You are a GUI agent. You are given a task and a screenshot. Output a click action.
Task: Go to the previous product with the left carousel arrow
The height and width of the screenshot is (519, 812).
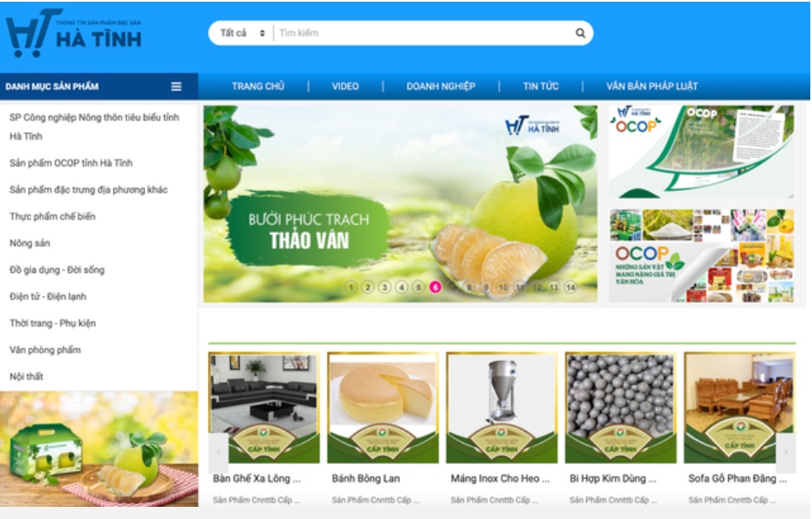(218, 452)
